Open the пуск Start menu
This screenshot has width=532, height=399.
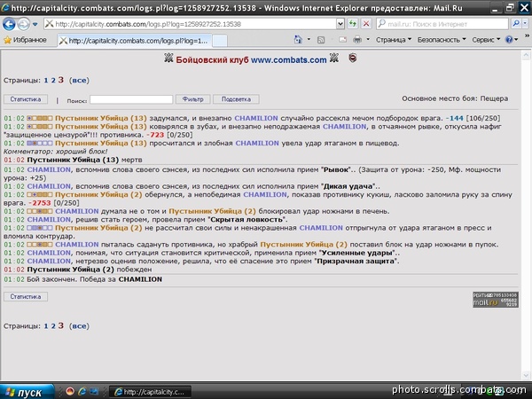coord(27,392)
